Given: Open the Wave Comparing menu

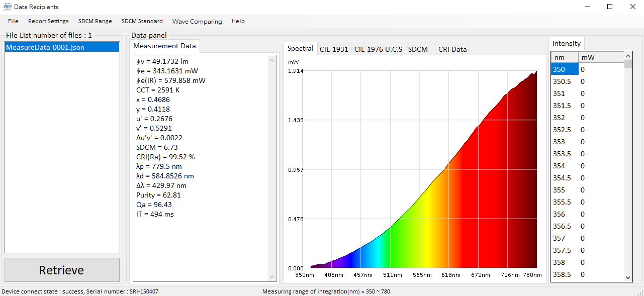Looking at the screenshot, I should tap(197, 22).
